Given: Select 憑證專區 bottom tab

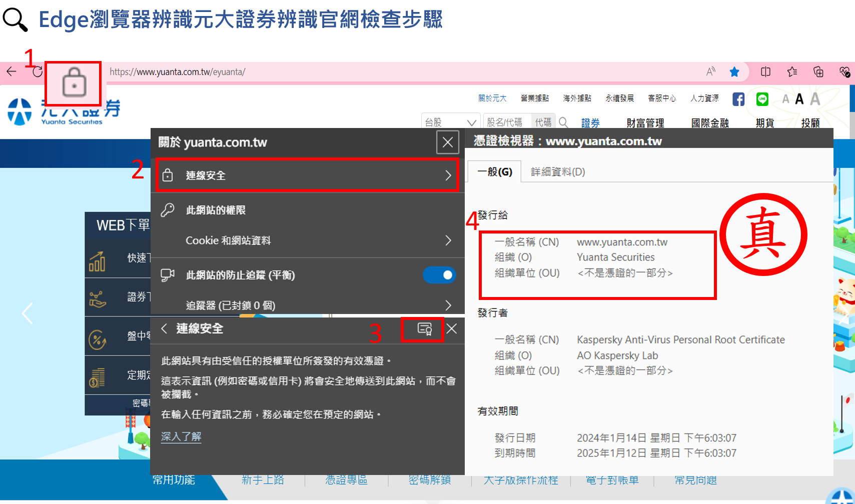Looking at the screenshot, I should (x=346, y=480).
